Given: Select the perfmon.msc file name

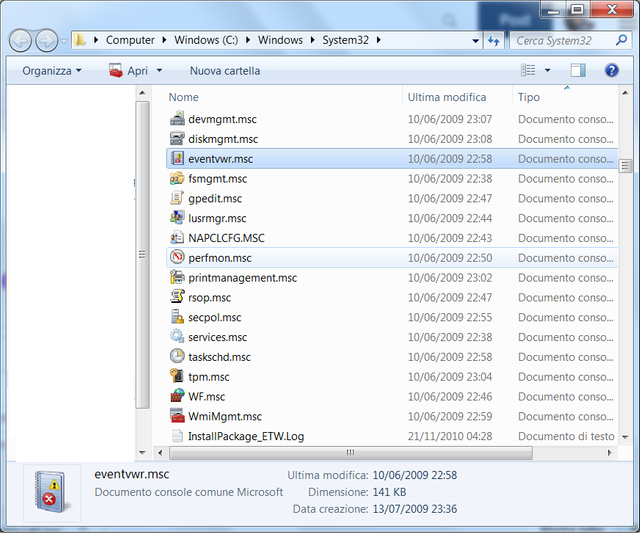Looking at the screenshot, I should pos(220,258).
